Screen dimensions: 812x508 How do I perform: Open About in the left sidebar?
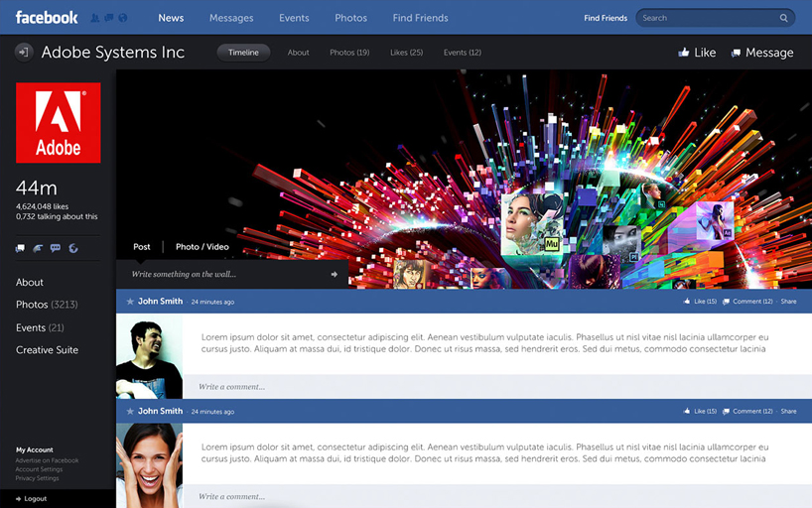tap(30, 283)
